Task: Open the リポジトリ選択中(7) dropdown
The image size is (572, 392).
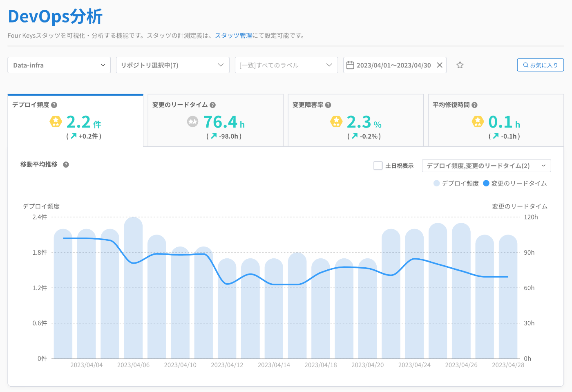Action: pyautogui.click(x=172, y=65)
